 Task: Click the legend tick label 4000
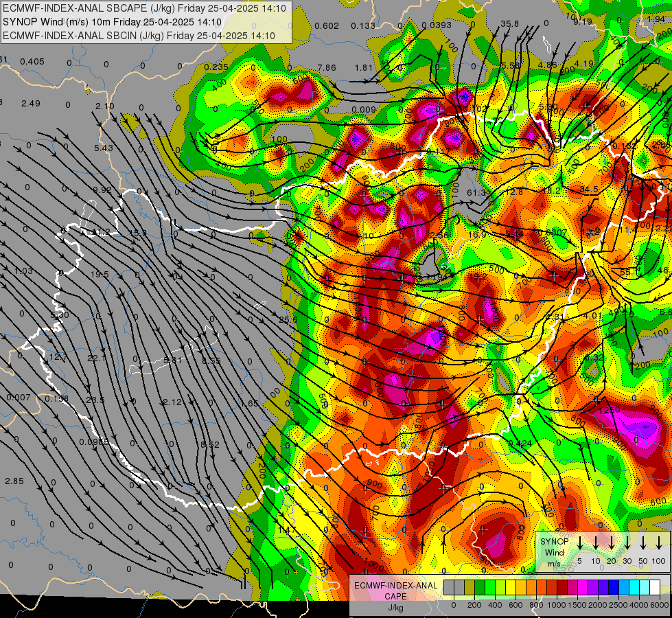pyautogui.click(x=639, y=605)
